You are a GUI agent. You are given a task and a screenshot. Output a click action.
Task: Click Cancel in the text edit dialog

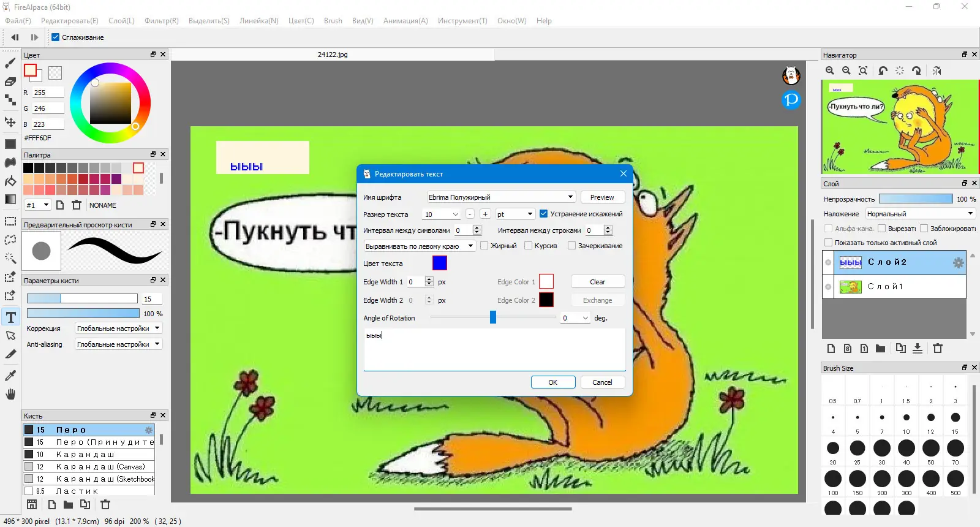(x=602, y=382)
